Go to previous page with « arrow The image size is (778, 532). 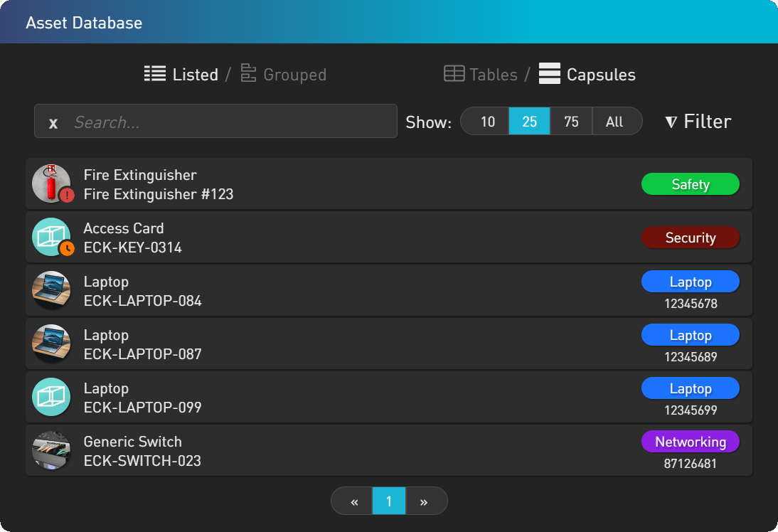[353, 501]
